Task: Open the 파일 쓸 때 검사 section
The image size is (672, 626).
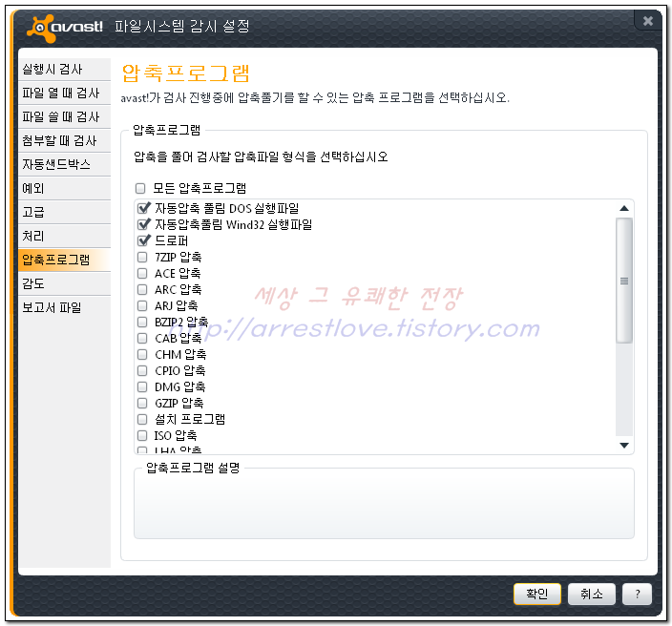Action: [64, 117]
